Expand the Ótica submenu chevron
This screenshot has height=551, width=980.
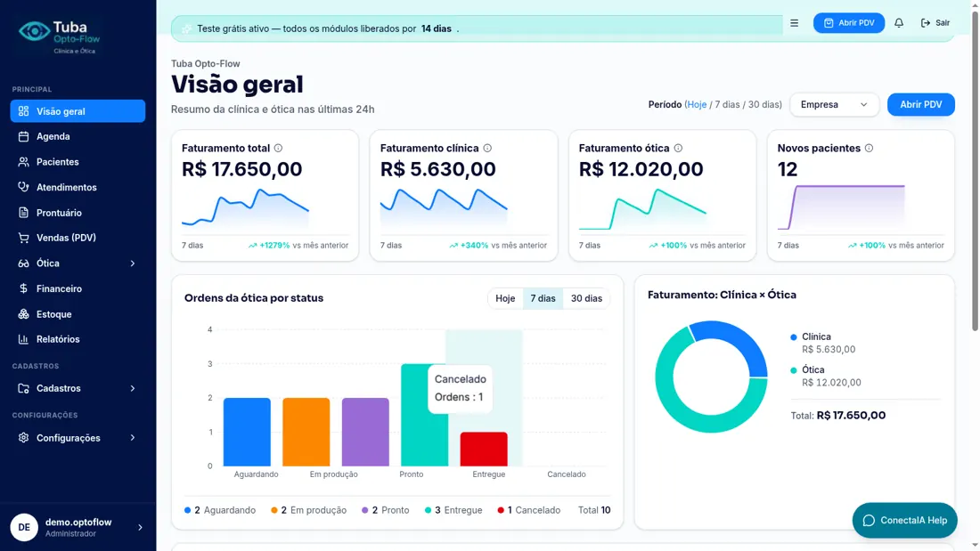[133, 263]
